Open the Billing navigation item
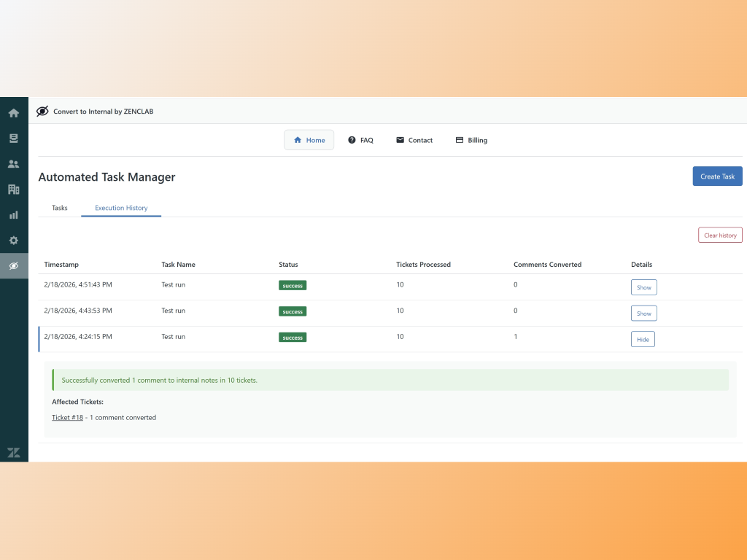This screenshot has width=747, height=560. (471, 140)
